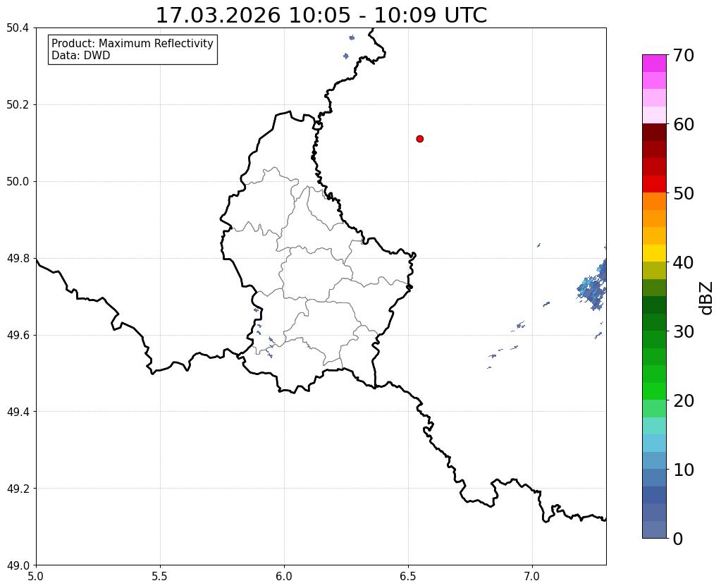Image resolution: width=721 pixels, height=588 pixels.
Task: Click the latitude tick label 49.2
Action: click(x=18, y=489)
